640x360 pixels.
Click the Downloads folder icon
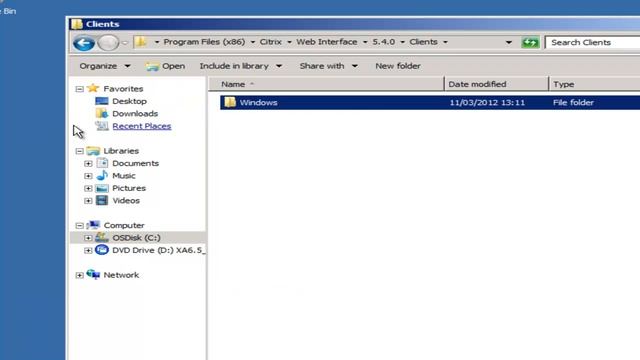pyautogui.click(x=102, y=113)
